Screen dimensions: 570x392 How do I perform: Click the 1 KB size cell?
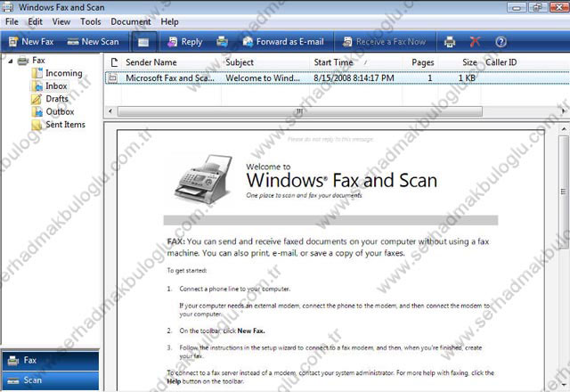pyautogui.click(x=467, y=78)
